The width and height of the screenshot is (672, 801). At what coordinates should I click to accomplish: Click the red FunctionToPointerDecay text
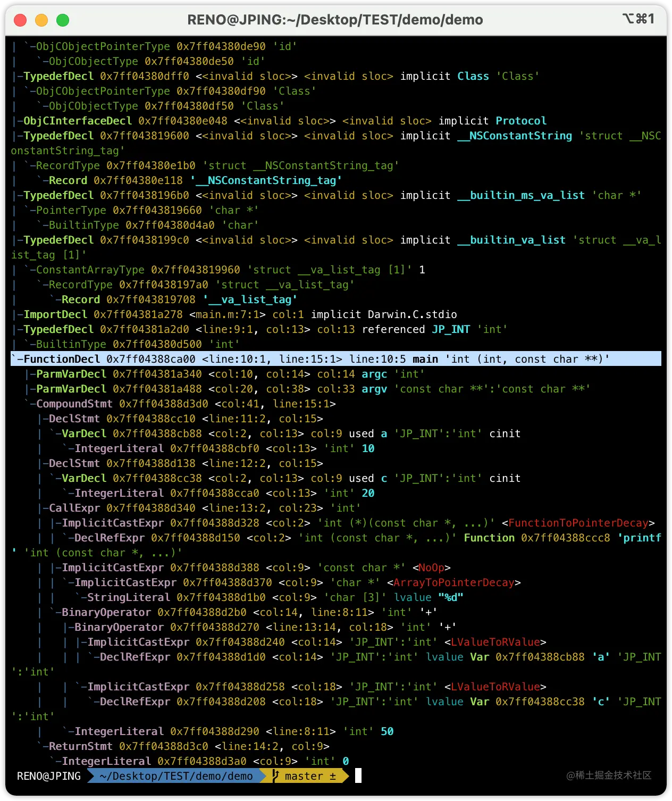click(578, 523)
